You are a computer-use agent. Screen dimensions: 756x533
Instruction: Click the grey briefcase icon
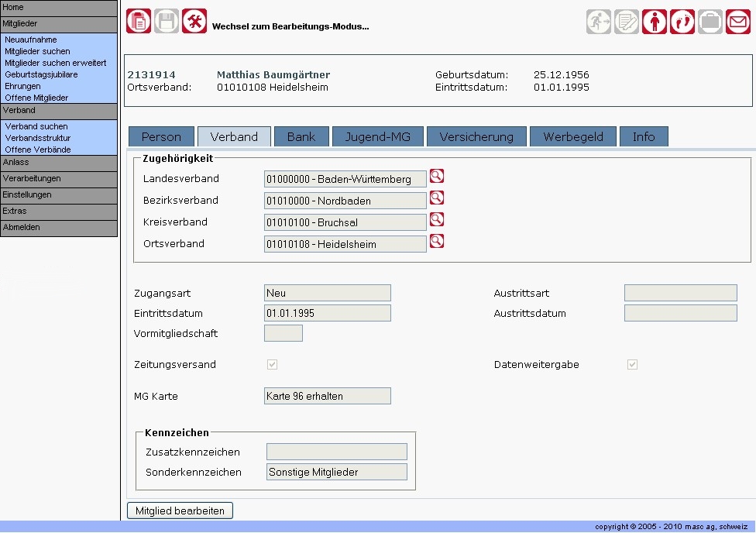point(710,21)
